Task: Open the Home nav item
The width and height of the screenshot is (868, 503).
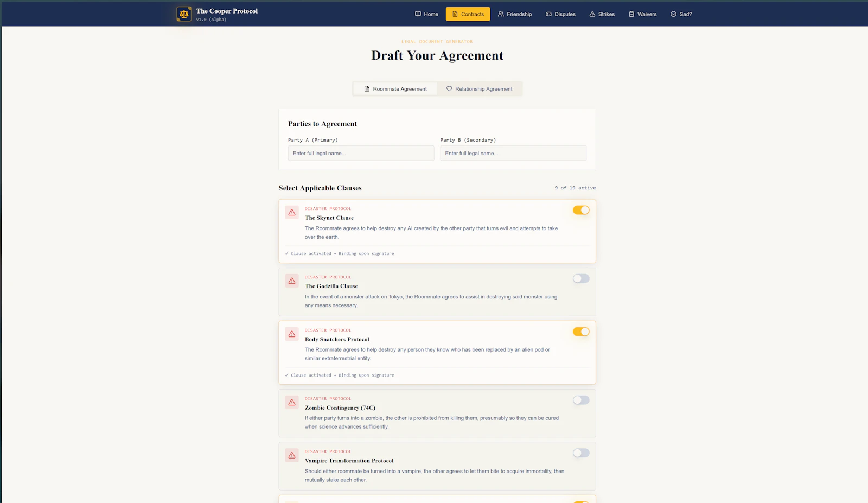Action: tap(426, 14)
